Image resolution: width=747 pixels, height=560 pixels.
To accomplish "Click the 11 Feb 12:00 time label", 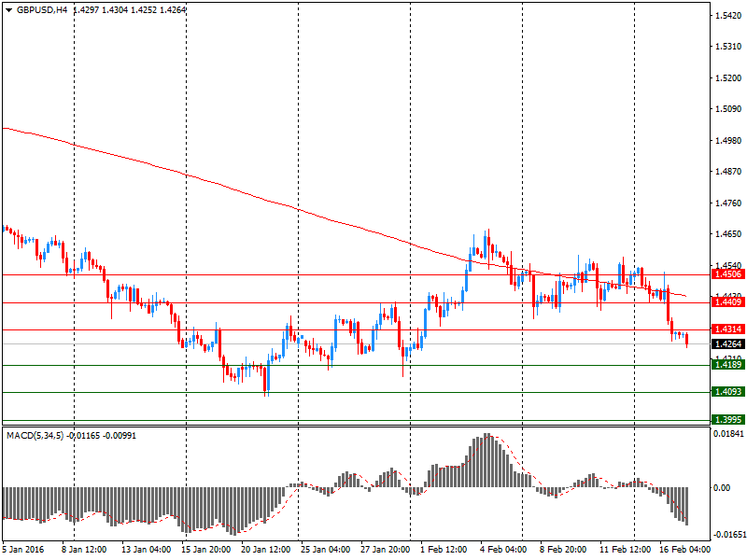I will tap(625, 549).
